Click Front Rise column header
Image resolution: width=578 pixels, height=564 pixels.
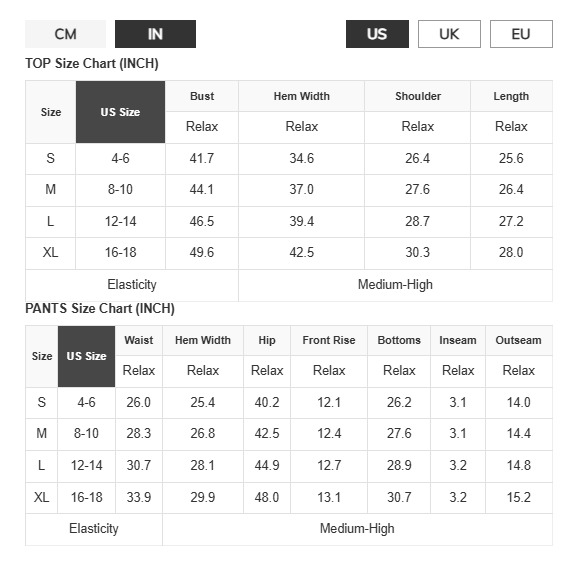coord(329,340)
